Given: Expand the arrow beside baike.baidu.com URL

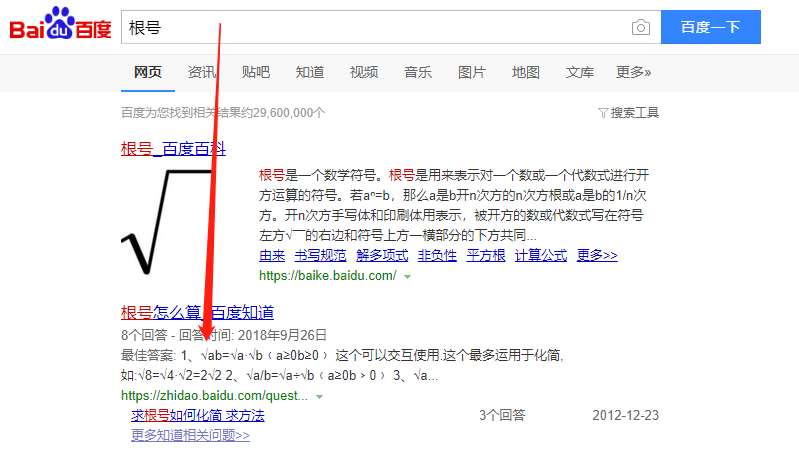Looking at the screenshot, I should [x=407, y=277].
